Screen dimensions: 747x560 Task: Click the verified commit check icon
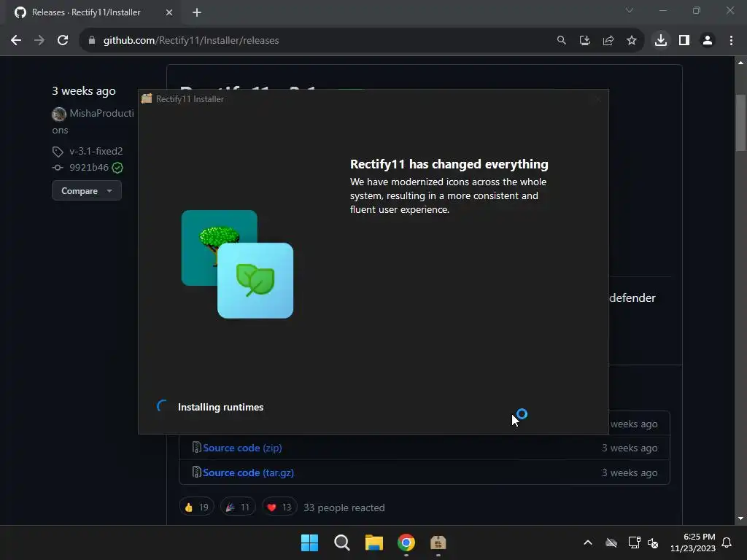(117, 168)
